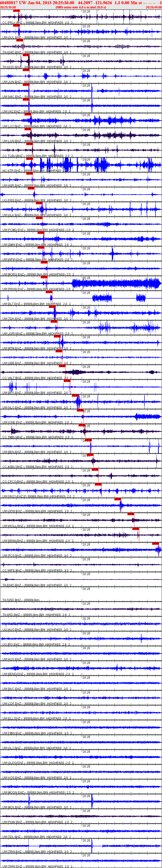Click red pick marker on TA K04D trace
The image size is (162, 868).
20,40
